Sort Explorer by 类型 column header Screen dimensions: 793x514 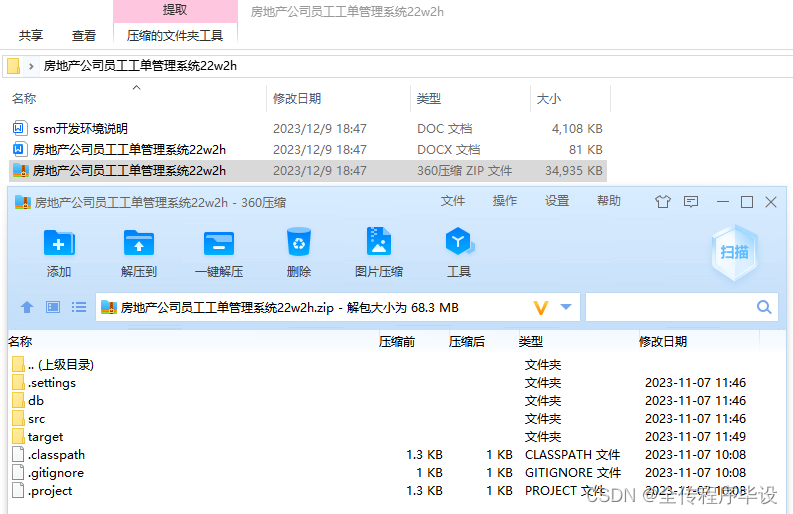coord(429,99)
